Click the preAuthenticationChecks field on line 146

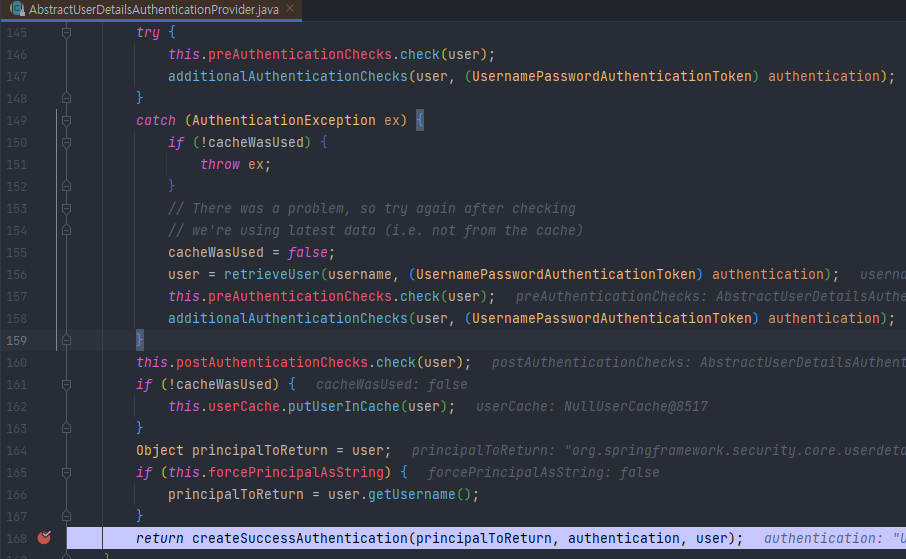[300, 54]
